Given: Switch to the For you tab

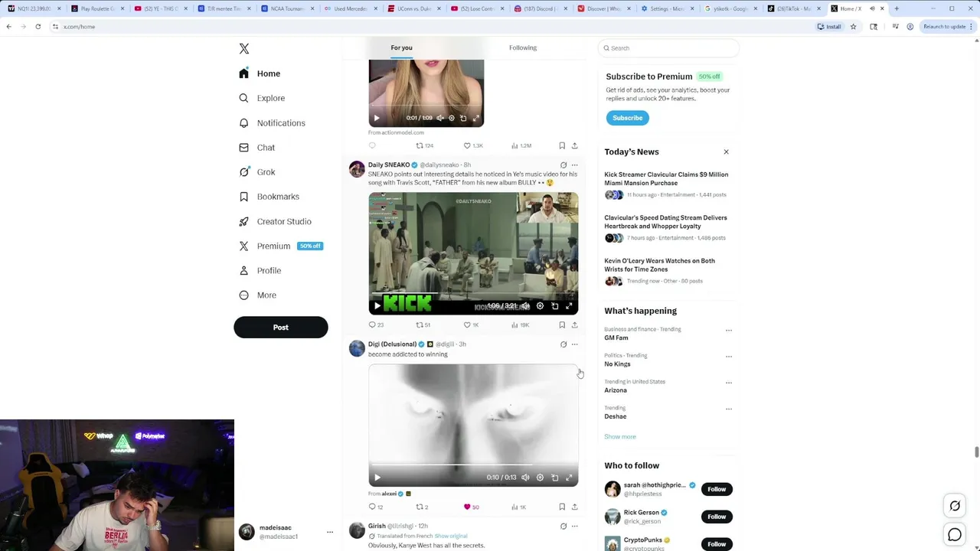Looking at the screenshot, I should (x=401, y=47).
